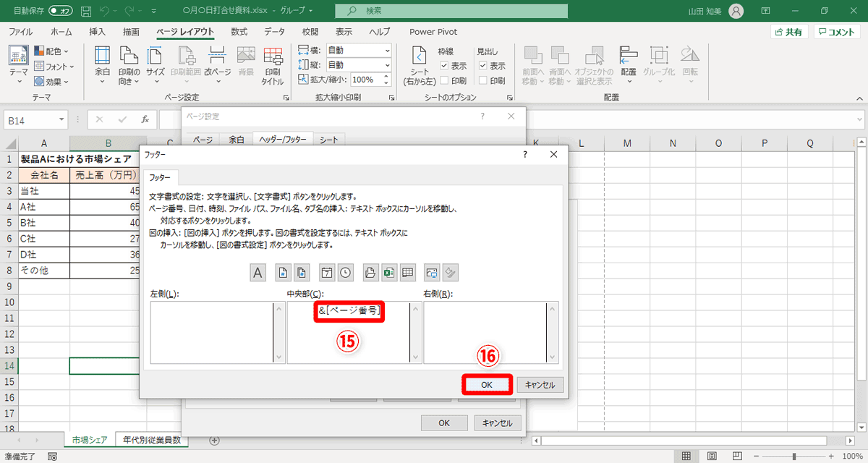
Task: Insert the sheet name into the footer
Action: [x=409, y=273]
